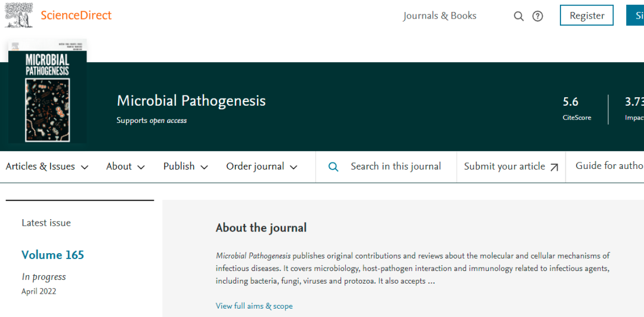The image size is (644, 317).
Task: Open Journals & Books link
Action: pyautogui.click(x=439, y=16)
